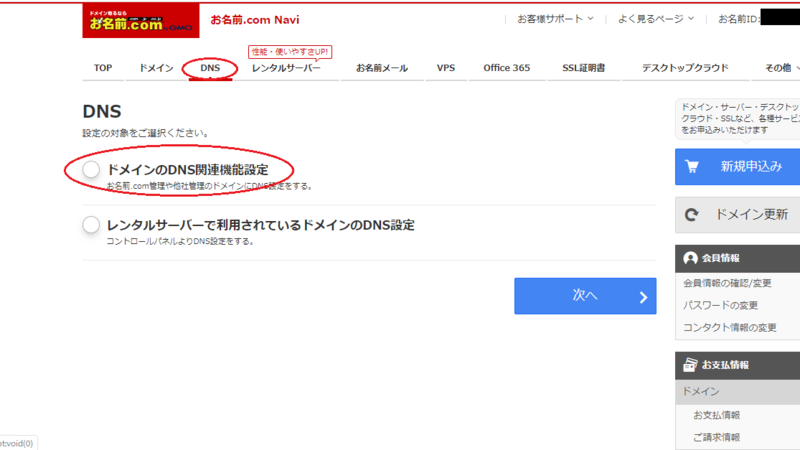The height and width of the screenshot is (450, 800).
Task: Open the レンタルサーバー tab
Action: [286, 68]
